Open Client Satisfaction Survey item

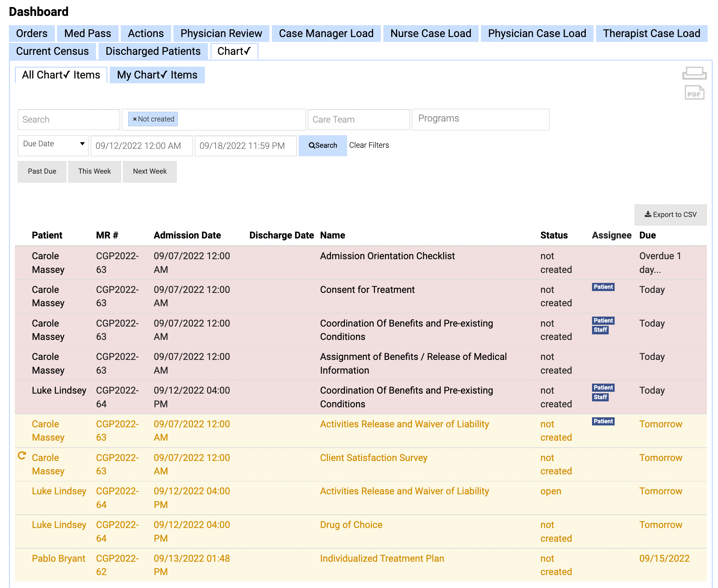(x=373, y=458)
